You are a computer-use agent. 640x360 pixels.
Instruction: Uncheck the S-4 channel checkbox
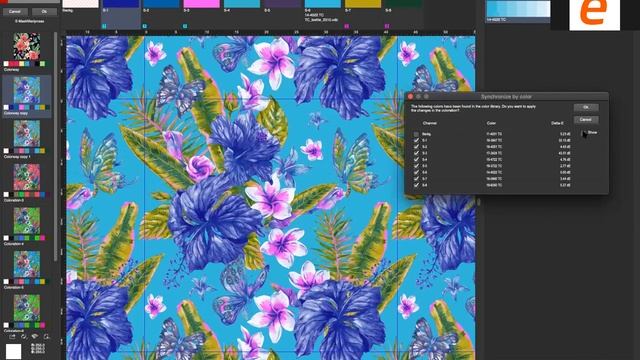click(x=416, y=160)
